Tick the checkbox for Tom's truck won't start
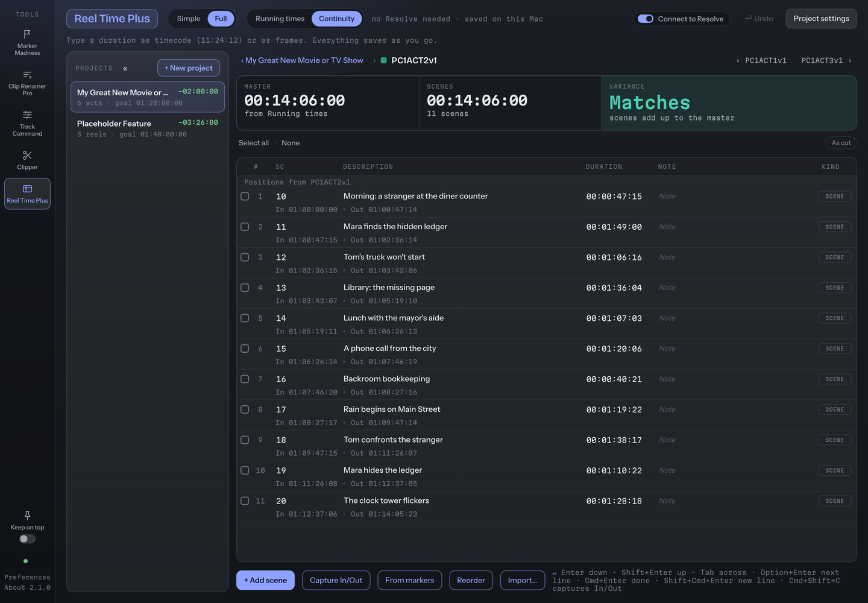 point(245,257)
